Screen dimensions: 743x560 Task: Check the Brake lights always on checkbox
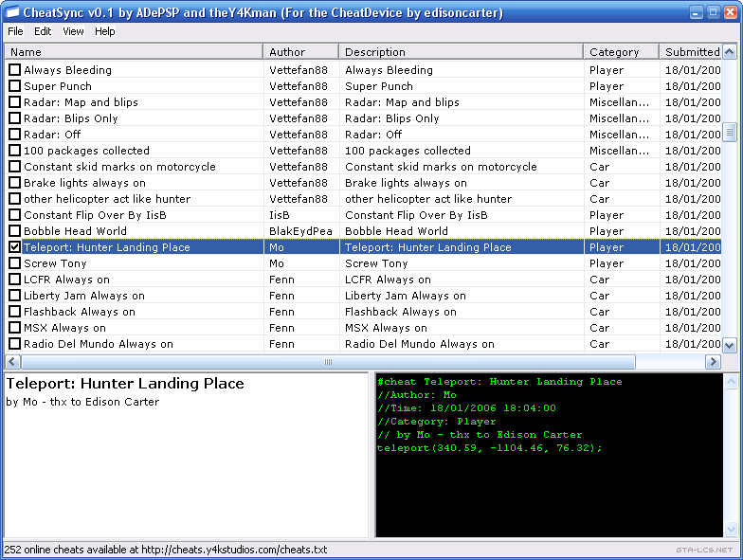(15, 183)
